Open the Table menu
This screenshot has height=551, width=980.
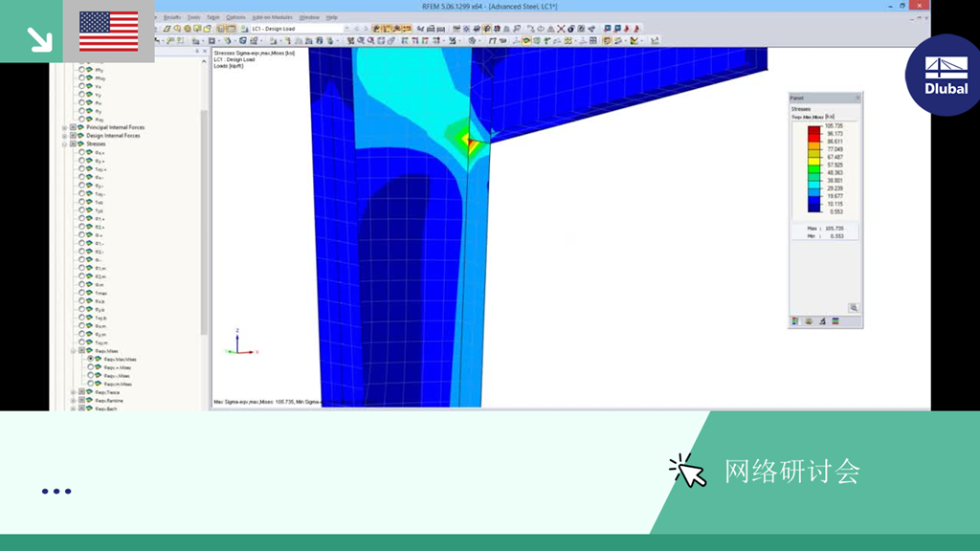(213, 17)
